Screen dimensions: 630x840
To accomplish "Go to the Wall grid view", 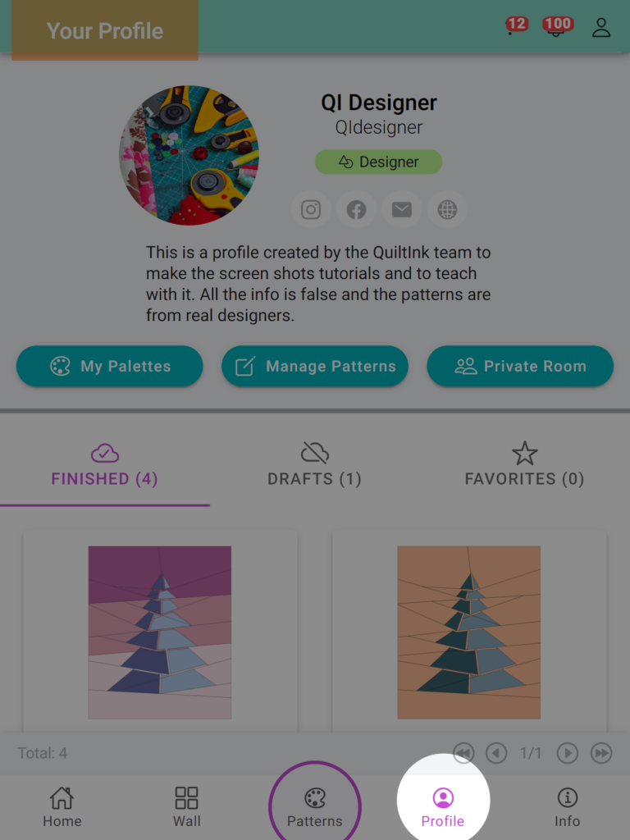I will pyautogui.click(x=186, y=807).
